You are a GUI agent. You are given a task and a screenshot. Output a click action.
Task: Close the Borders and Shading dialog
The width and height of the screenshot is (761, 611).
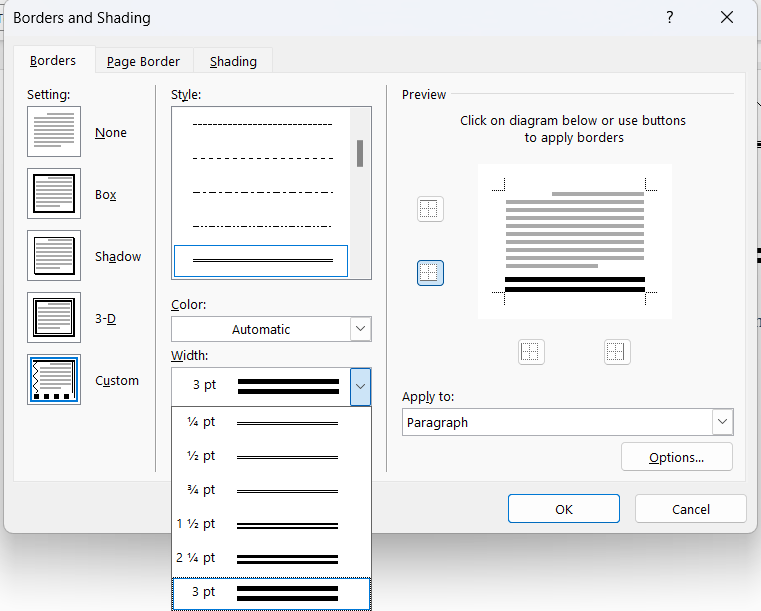point(727,17)
